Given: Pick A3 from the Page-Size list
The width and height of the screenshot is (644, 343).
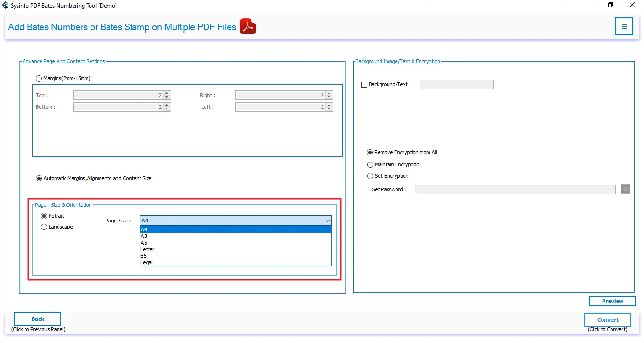Looking at the screenshot, I should 236,236.
